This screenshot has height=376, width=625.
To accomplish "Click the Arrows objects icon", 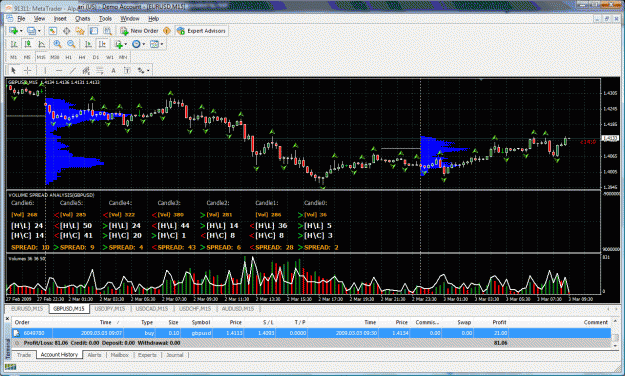I will point(141,71).
